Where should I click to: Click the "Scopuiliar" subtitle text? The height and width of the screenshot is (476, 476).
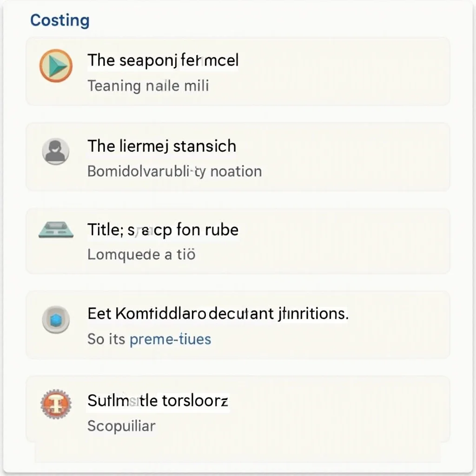point(121,426)
